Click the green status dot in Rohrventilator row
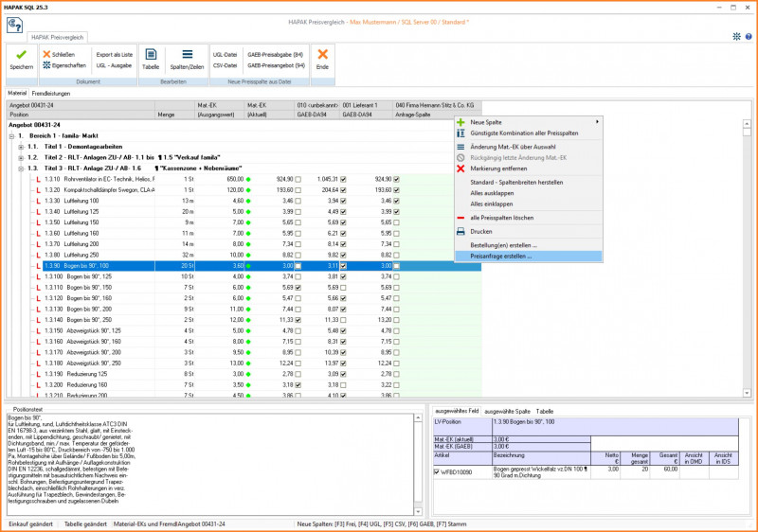Image resolution: width=758 pixels, height=532 pixels. point(249,179)
